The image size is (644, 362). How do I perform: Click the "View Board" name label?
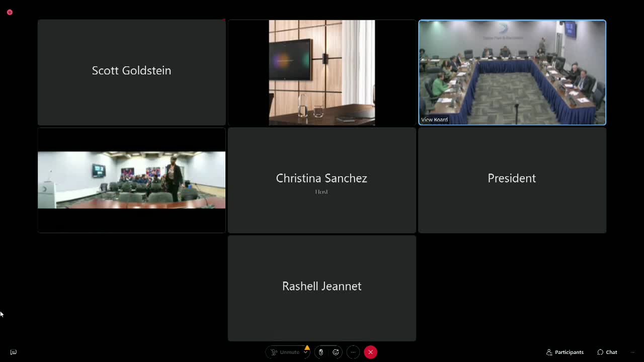click(x=434, y=120)
